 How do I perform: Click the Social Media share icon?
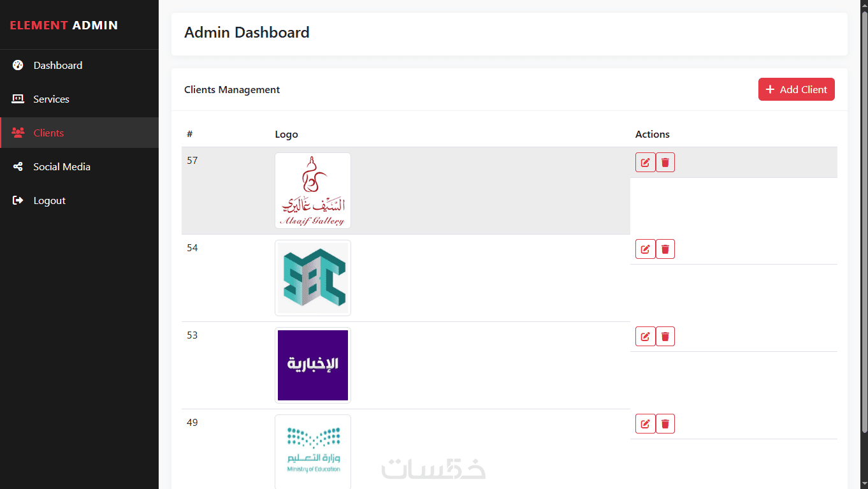tap(18, 166)
